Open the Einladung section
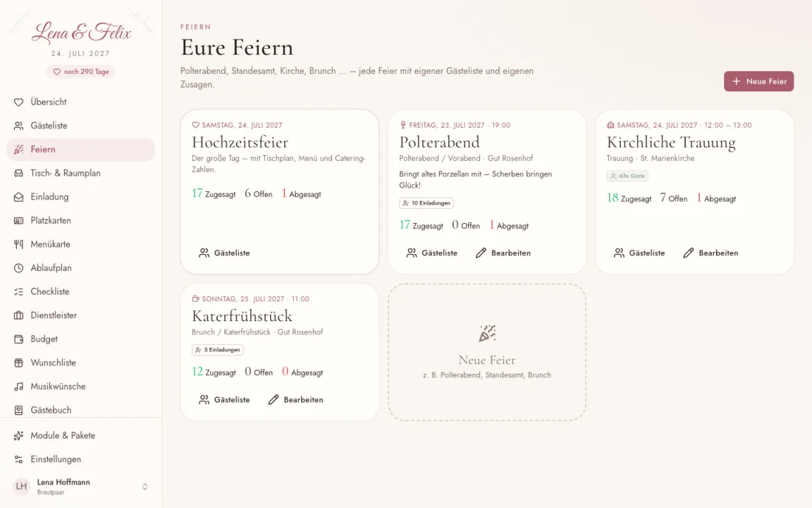The image size is (812, 508). pos(80,197)
